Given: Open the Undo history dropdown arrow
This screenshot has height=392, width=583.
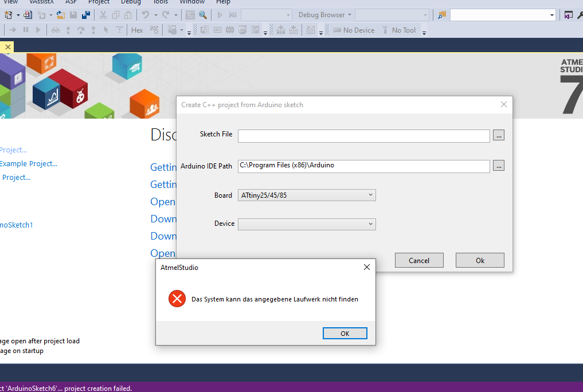Looking at the screenshot, I should click(x=156, y=15).
